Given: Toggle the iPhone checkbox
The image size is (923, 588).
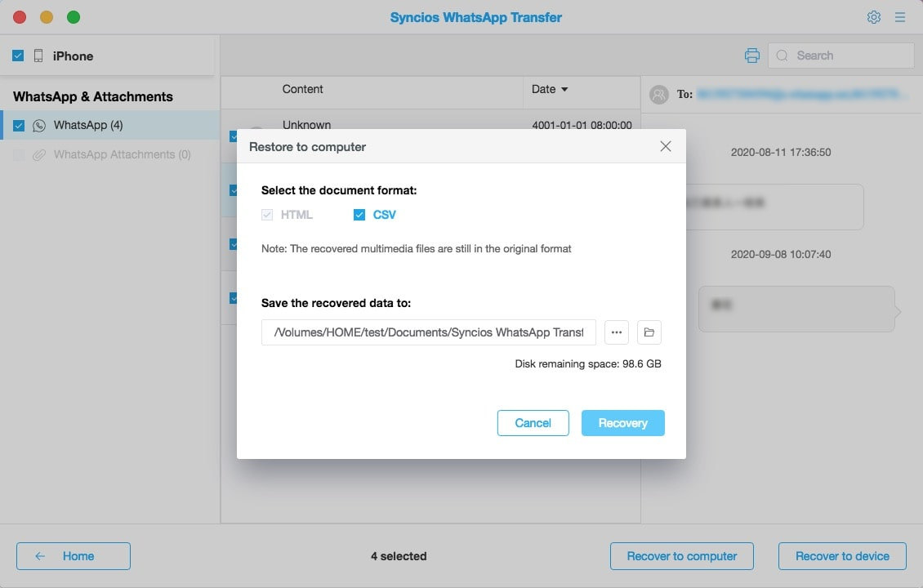Looking at the screenshot, I should [18, 56].
